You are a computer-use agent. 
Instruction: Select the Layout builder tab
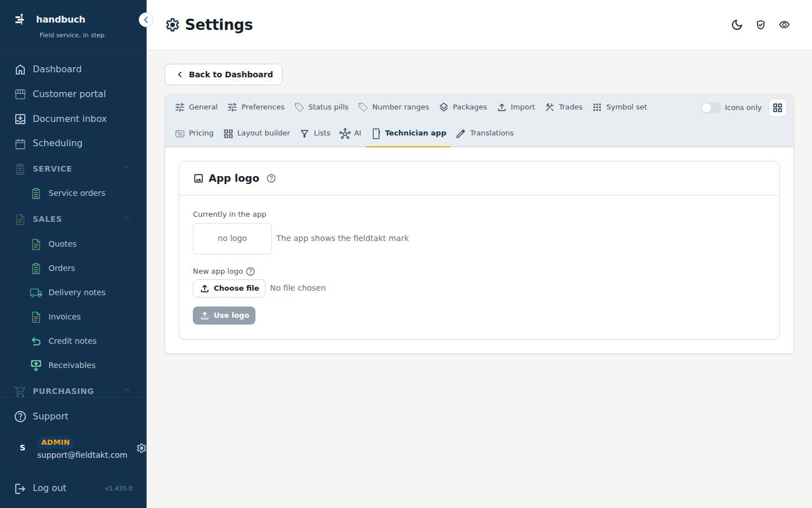coord(257,133)
